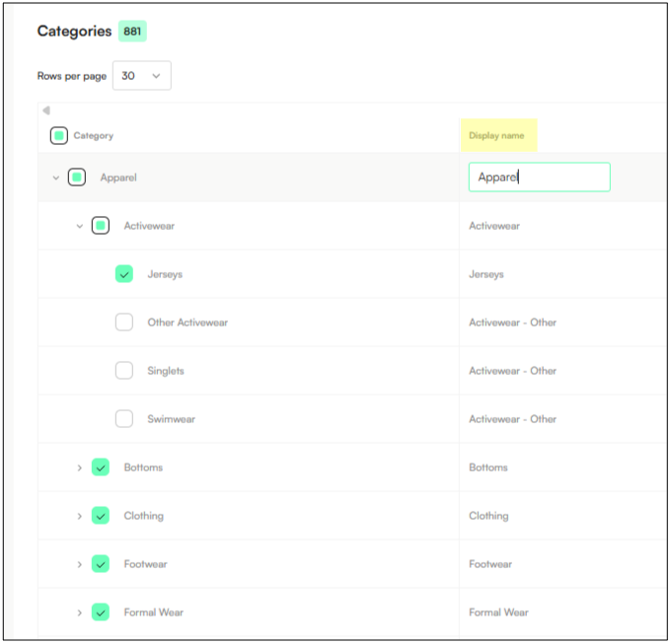Click the left scroll arrow above the table
670x644 pixels.
pos(46,110)
